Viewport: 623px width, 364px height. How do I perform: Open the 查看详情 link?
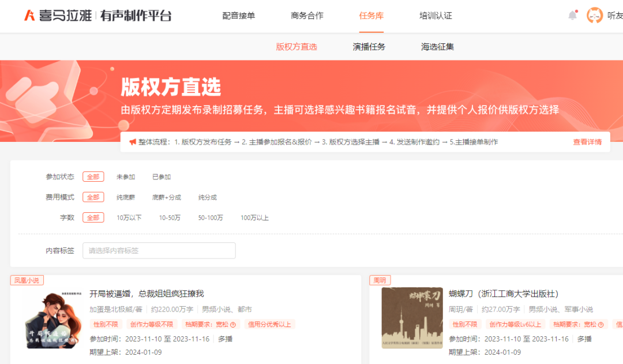tap(587, 142)
